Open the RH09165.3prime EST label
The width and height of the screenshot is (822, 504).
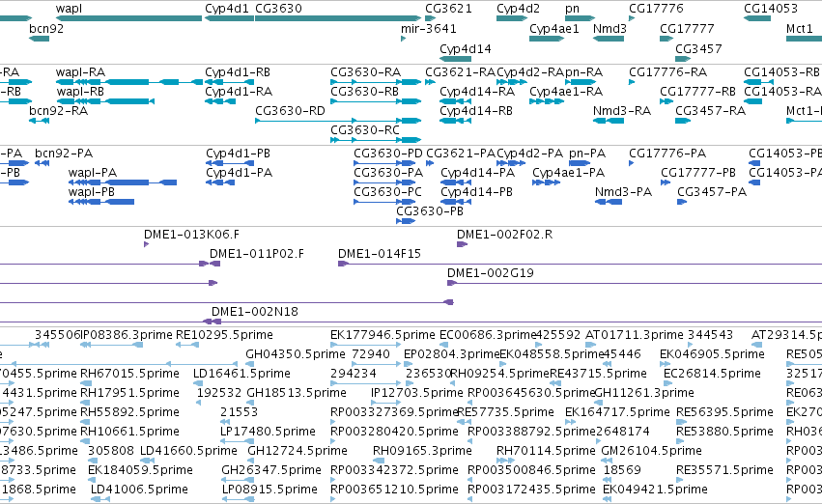tap(422, 451)
